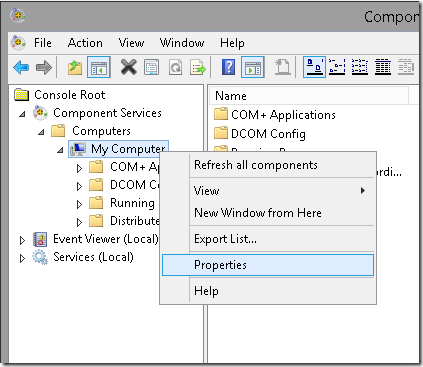
Task: Toggle Show/Hide Console Tree icon
Action: pos(99,68)
